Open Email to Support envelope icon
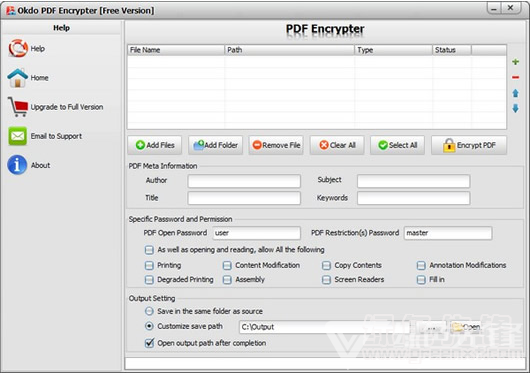532x374 pixels. pos(17,136)
